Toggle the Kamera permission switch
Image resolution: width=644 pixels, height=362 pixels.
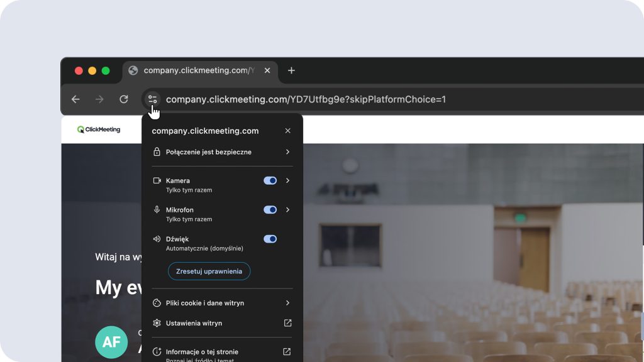(270, 180)
